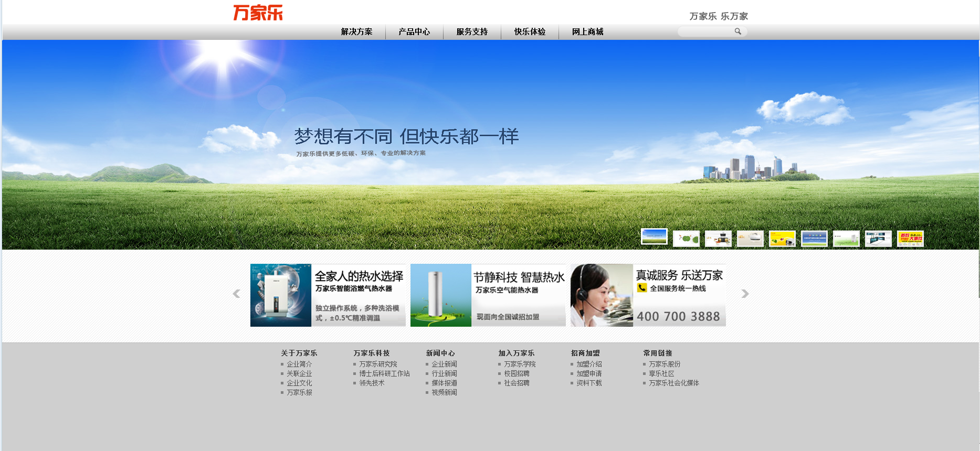This screenshot has width=980, height=451.
Task: Click the 常用链接 footer heading
Action: (658, 353)
